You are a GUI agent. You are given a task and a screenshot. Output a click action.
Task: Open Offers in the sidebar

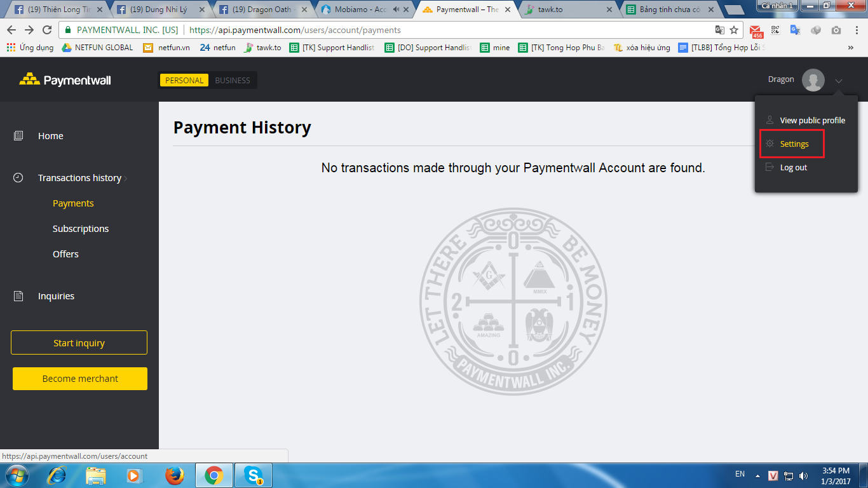65,254
